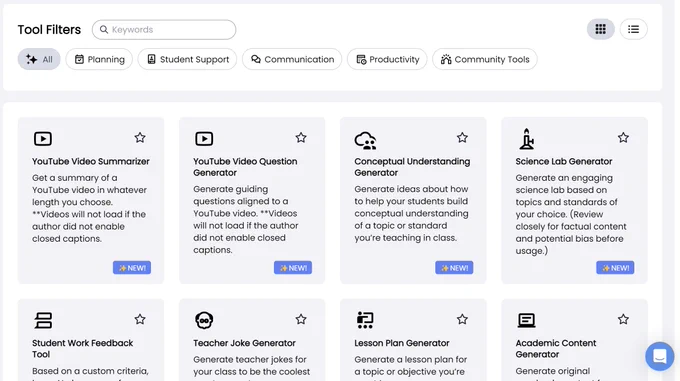Image resolution: width=680 pixels, height=381 pixels.
Task: Click the YouTube Video Summarizer play icon
Action: pyautogui.click(x=43, y=139)
